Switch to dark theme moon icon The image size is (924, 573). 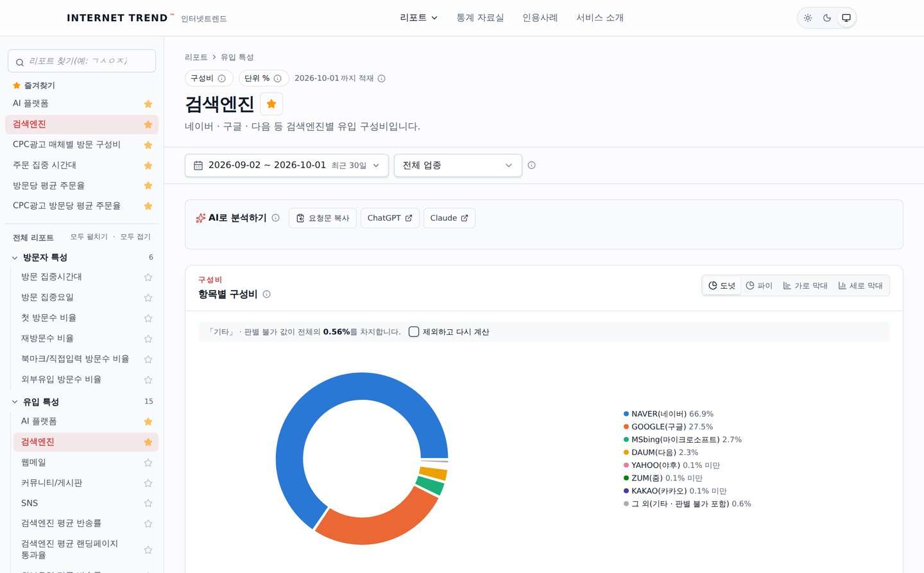pos(827,18)
